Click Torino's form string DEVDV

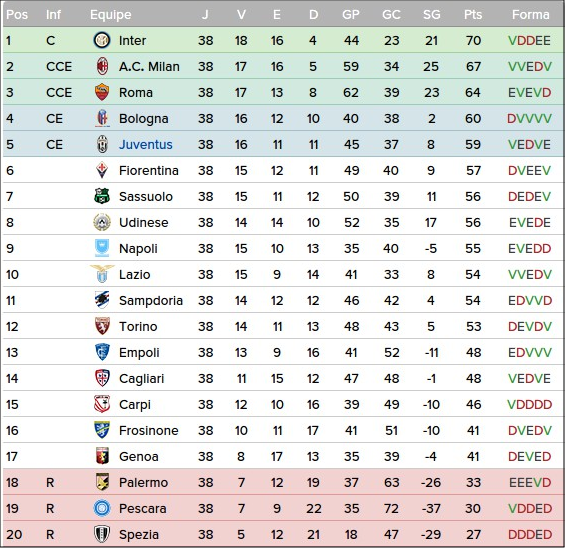tap(530, 326)
